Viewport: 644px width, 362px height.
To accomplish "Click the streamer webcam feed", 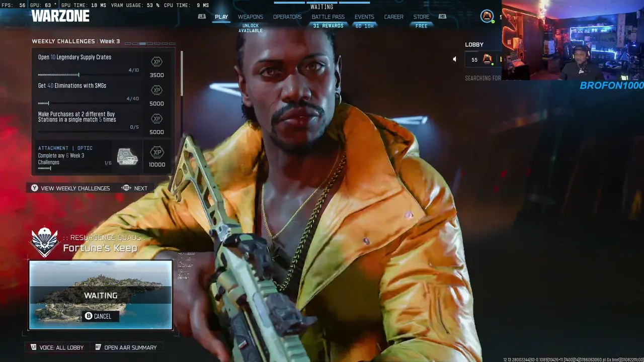I will coord(573,40).
